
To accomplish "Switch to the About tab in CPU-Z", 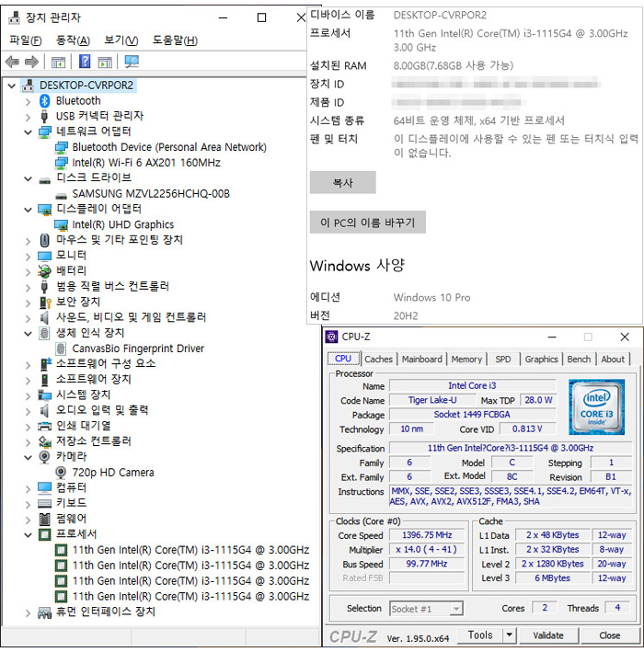I will point(613,359).
